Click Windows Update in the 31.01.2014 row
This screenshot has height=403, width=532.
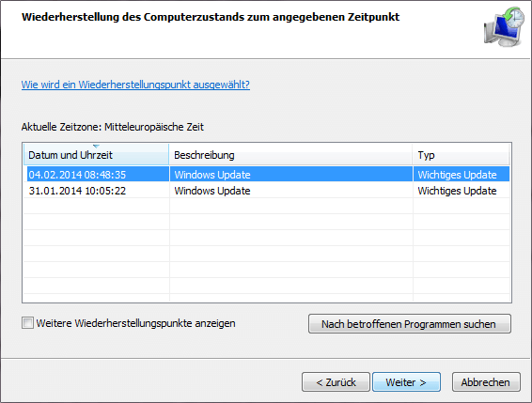(x=212, y=191)
